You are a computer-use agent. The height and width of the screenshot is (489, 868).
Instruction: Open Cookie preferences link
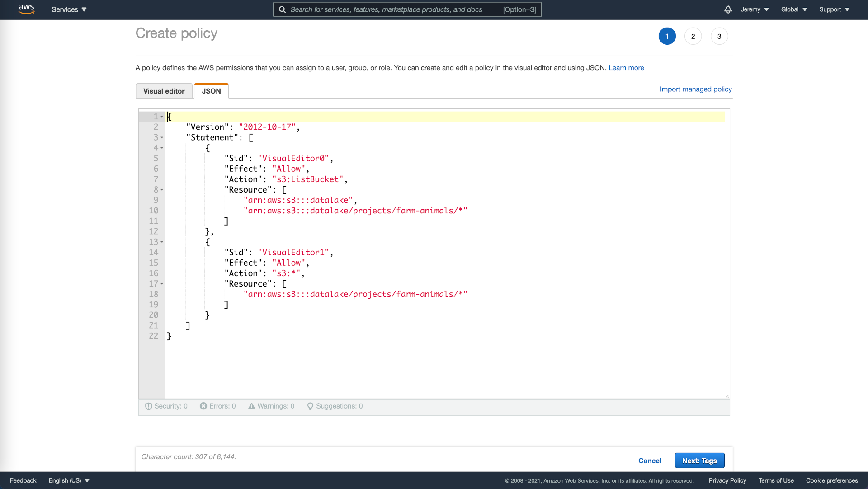click(x=832, y=480)
